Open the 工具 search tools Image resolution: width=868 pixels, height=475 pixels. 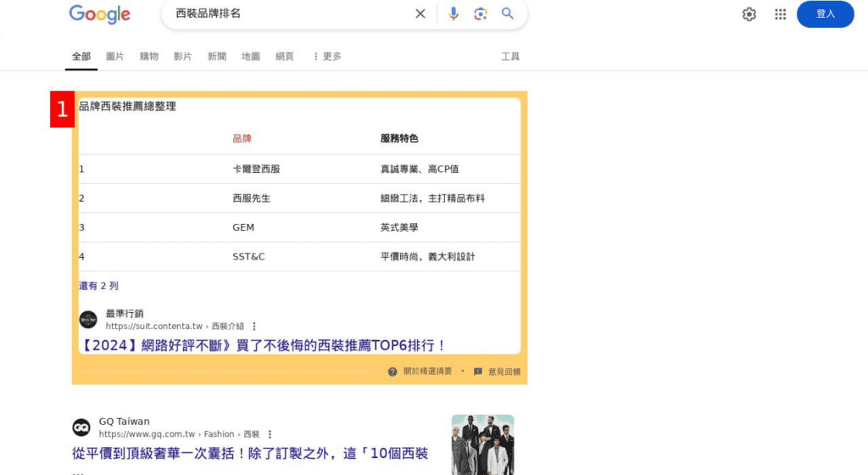[x=510, y=57]
